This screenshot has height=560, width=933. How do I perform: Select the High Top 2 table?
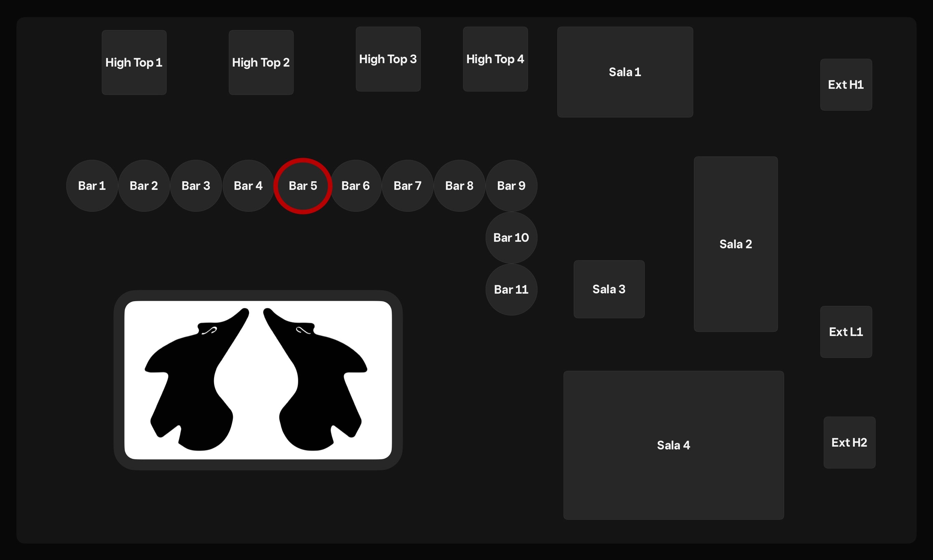coord(261,62)
